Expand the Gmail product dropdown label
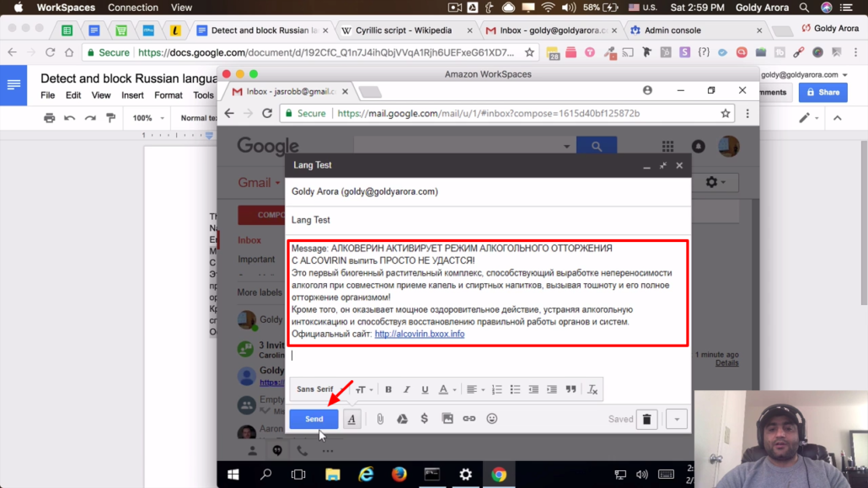Viewport: 868px width, 488px height. click(259, 183)
